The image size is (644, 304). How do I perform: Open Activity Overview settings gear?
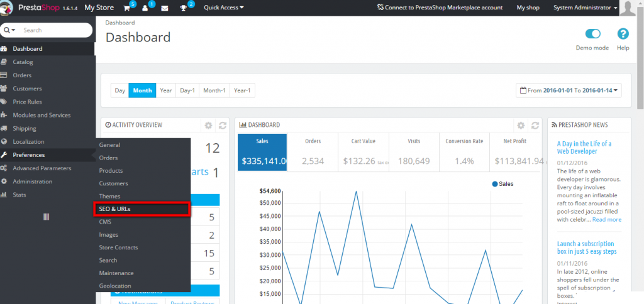(209, 126)
